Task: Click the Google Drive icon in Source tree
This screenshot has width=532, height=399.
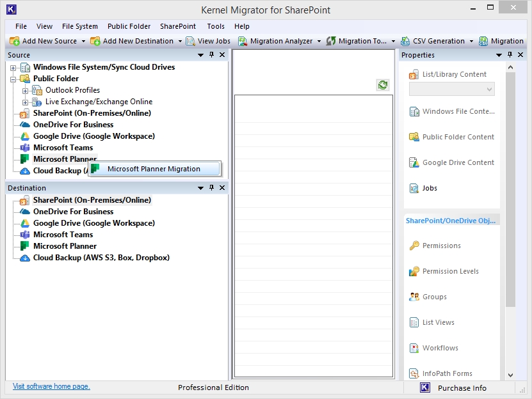Action: point(25,136)
